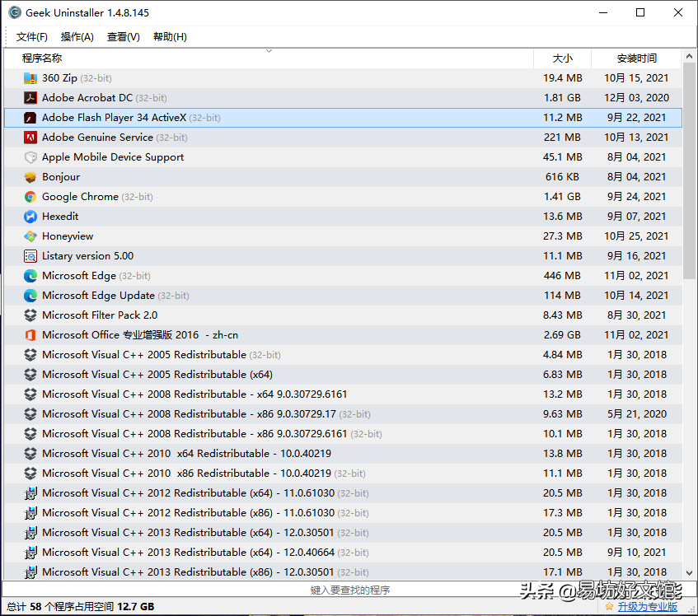Select the Adobe Flash Player icon
This screenshot has height=616, width=698.
coord(30,118)
